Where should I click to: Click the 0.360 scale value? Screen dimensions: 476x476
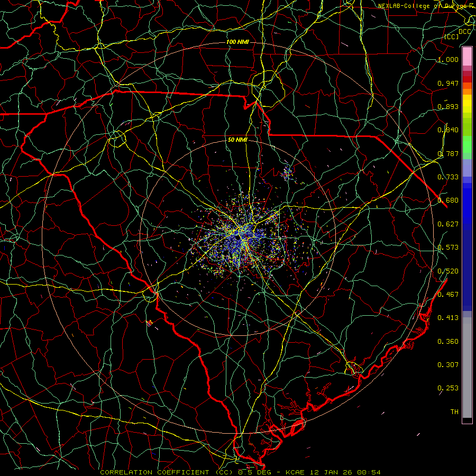(448, 342)
